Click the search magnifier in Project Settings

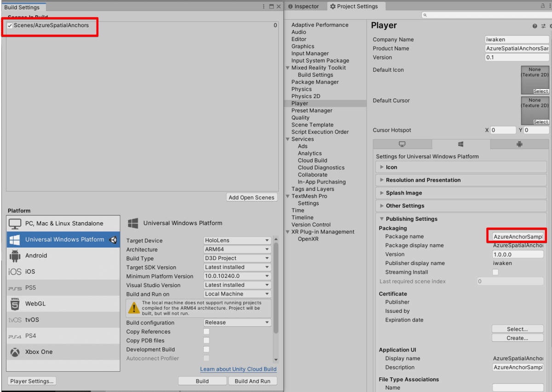click(425, 15)
